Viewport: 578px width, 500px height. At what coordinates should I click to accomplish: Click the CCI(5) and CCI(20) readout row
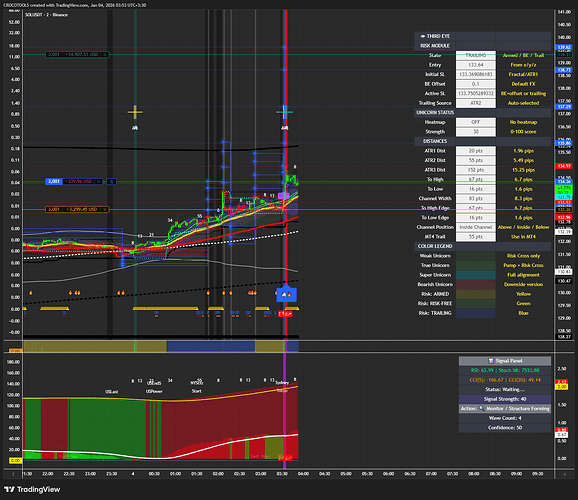coord(505,380)
